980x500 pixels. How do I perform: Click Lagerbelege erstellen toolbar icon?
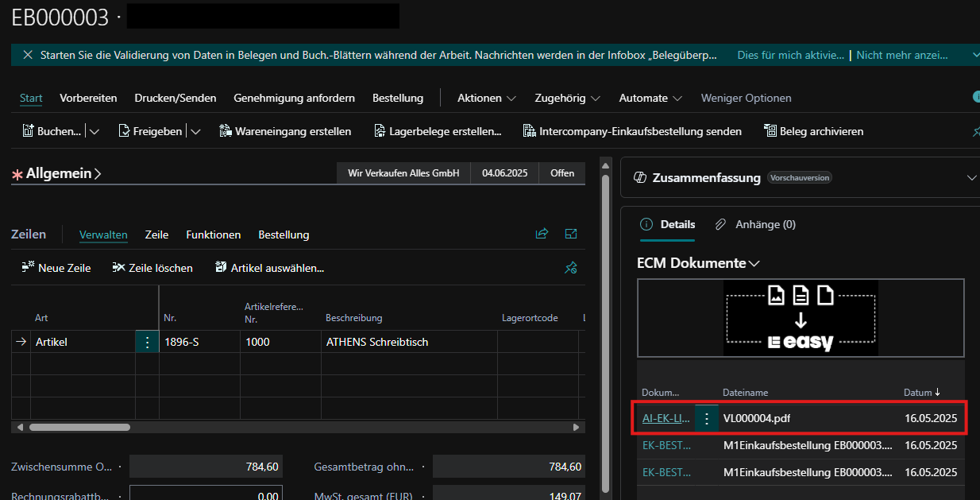(380, 131)
